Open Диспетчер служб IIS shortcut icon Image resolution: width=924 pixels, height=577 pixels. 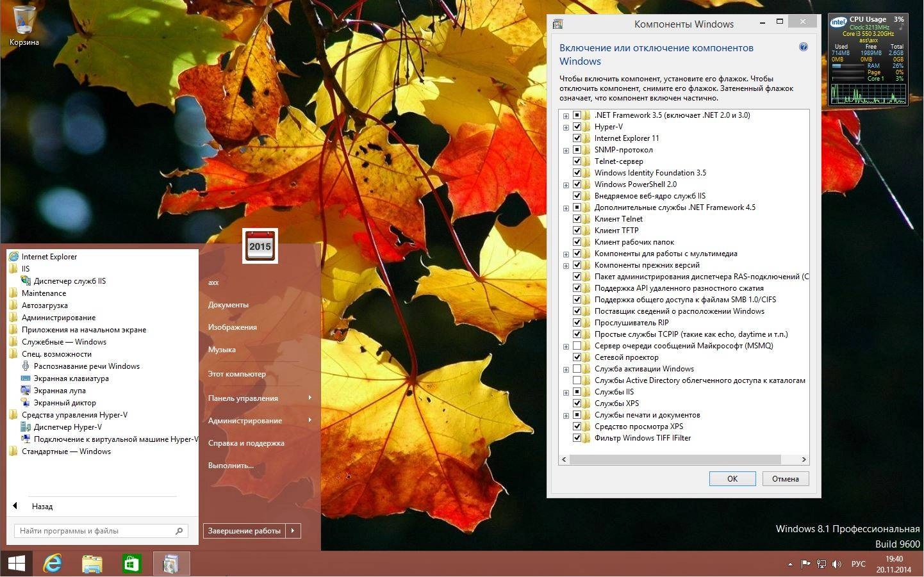tap(26, 281)
